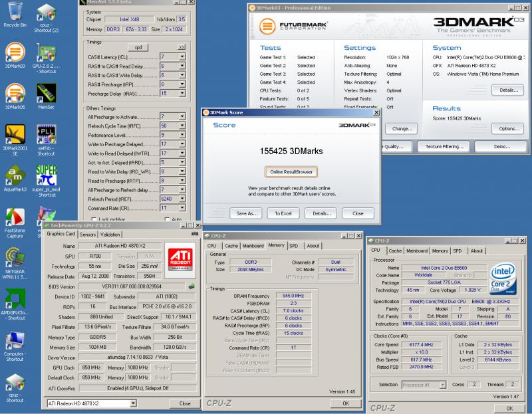Open the GPU-Z.0.2 shortcut on the desktop
The width and height of the screenshot is (532, 414).
pyautogui.click(x=46, y=58)
